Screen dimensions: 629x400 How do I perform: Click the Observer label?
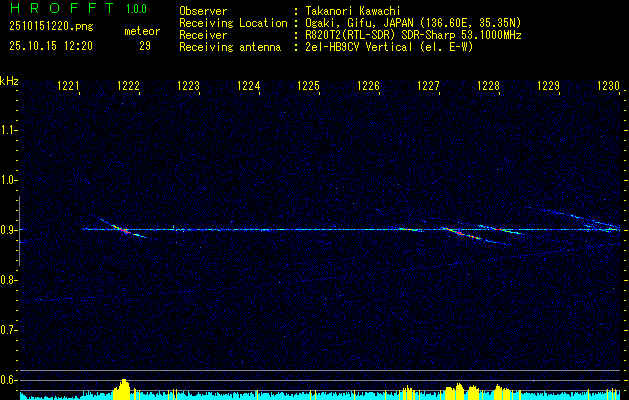[x=203, y=11]
